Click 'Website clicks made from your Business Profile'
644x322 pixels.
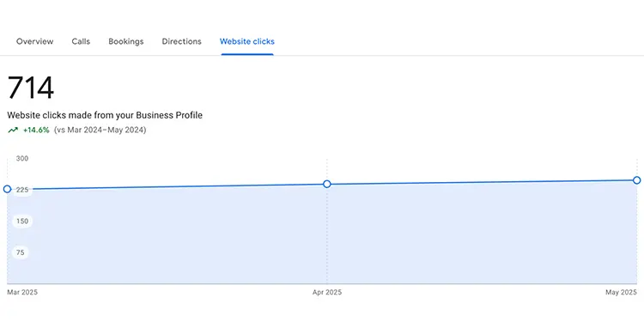click(105, 115)
